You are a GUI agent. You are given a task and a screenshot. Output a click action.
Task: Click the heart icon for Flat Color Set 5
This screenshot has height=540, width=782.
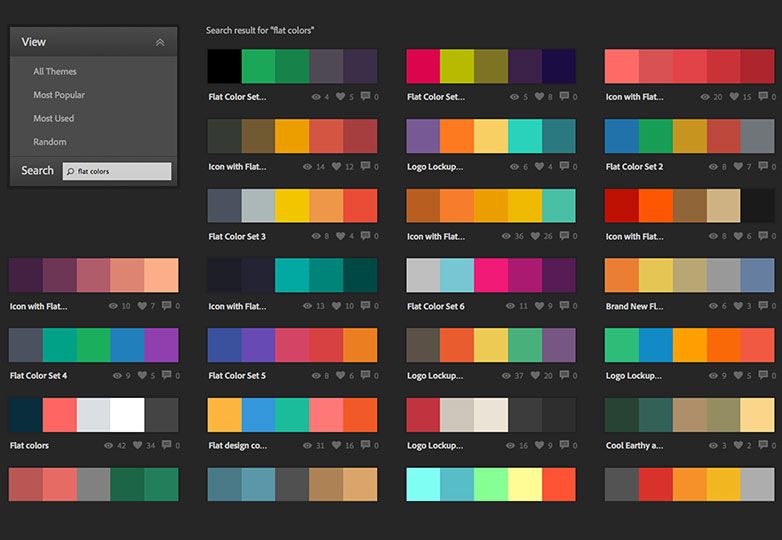[x=341, y=376]
